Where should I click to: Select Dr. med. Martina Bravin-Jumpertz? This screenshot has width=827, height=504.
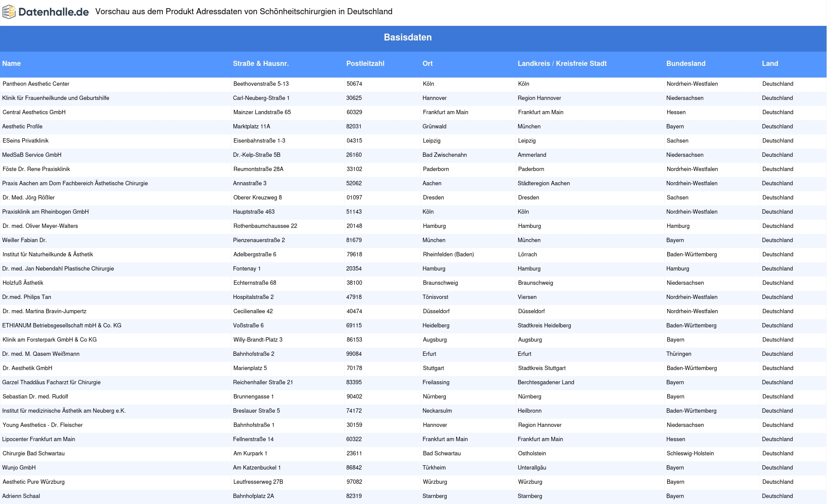click(44, 311)
